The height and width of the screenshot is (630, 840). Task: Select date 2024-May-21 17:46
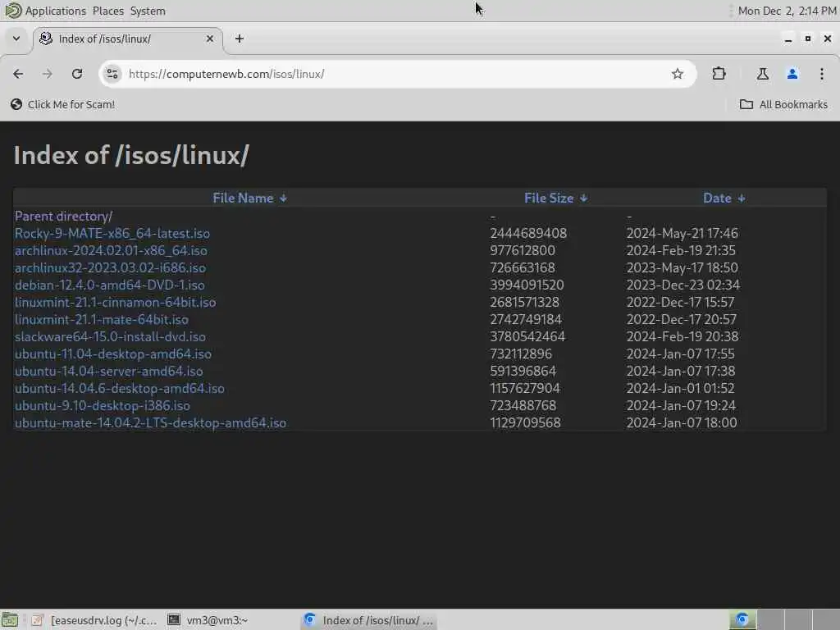[682, 234]
